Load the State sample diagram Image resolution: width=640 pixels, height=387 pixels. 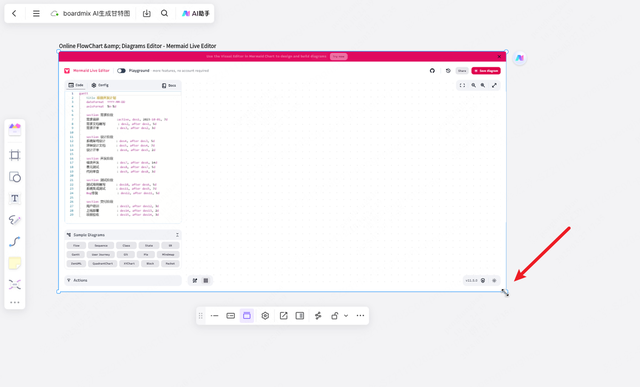click(149, 245)
